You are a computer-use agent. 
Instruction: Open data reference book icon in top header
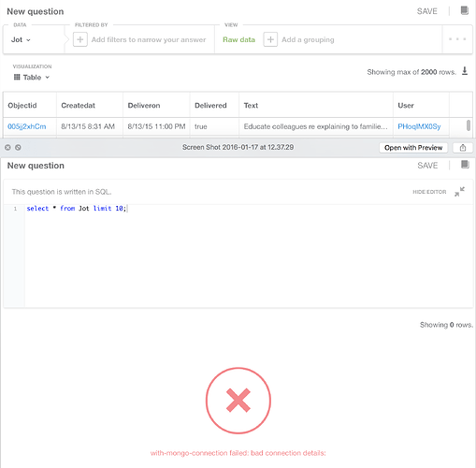(x=464, y=10)
